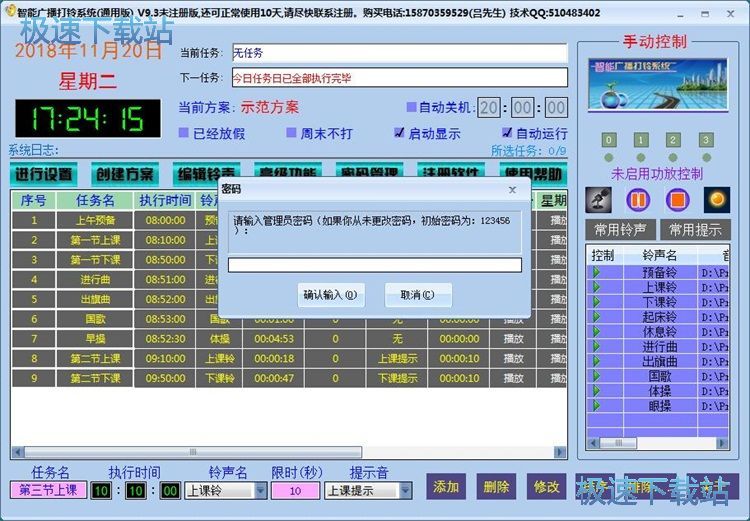Click the orange record indicator icon
750x521 pixels.
(x=717, y=200)
